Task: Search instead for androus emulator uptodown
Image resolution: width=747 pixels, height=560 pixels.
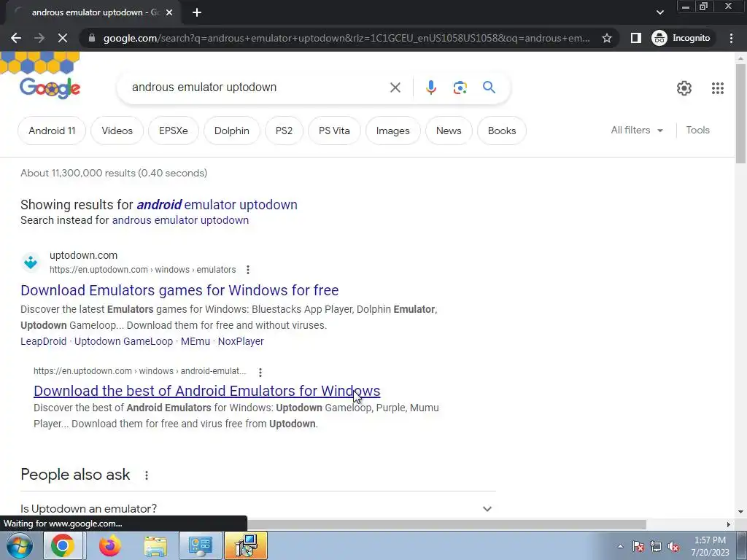Action: point(180,220)
